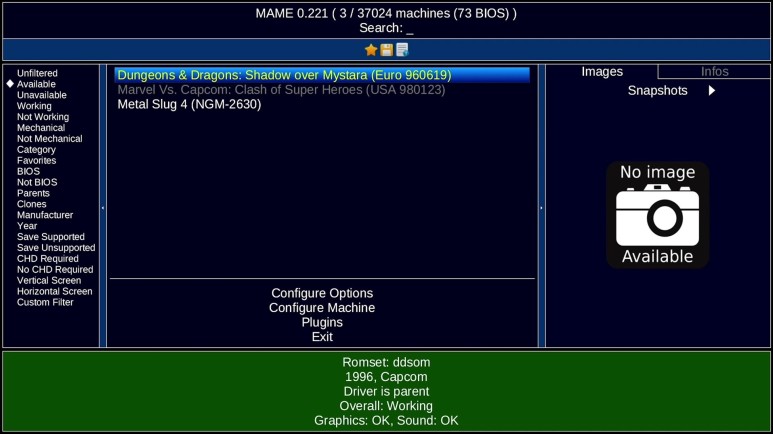The width and height of the screenshot is (773, 434).
Task: Choose the Manufacturer filter
Action: click(x=45, y=215)
